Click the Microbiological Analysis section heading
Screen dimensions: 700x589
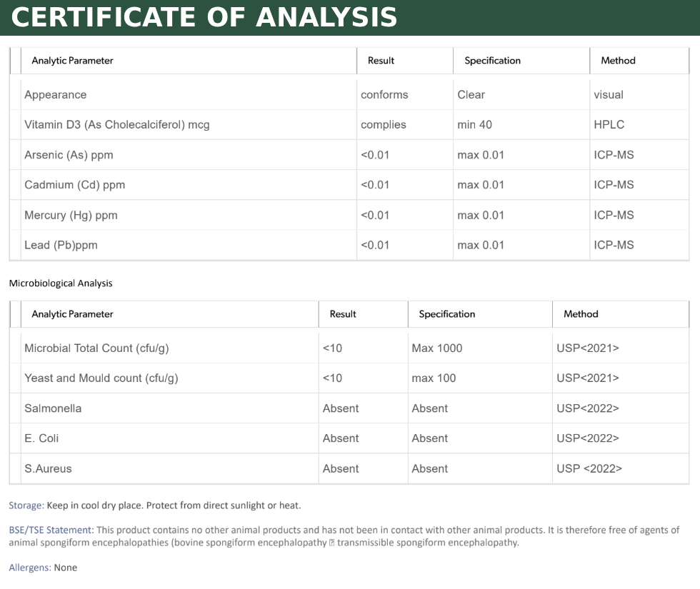(x=61, y=283)
